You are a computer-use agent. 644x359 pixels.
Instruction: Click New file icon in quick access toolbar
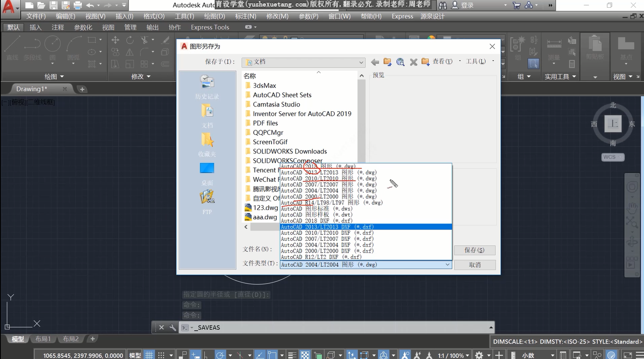pos(29,5)
